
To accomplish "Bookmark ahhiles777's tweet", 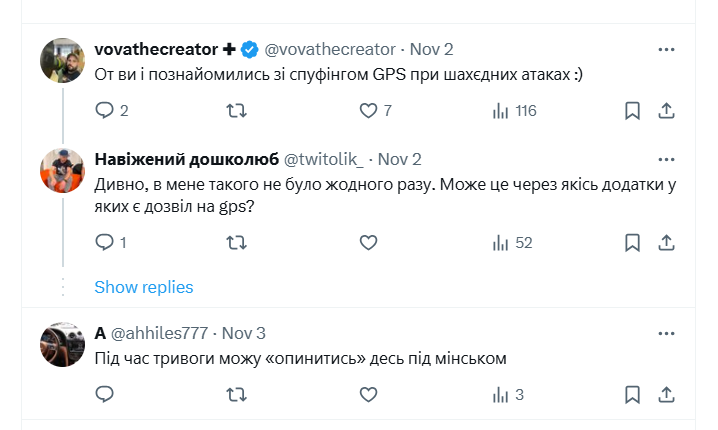I will pyautogui.click(x=632, y=395).
